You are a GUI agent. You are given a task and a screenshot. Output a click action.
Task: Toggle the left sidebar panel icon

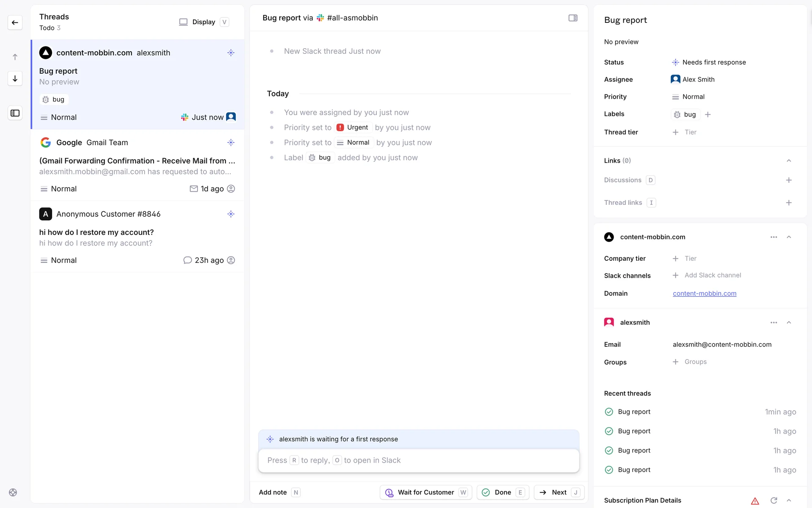(15, 113)
